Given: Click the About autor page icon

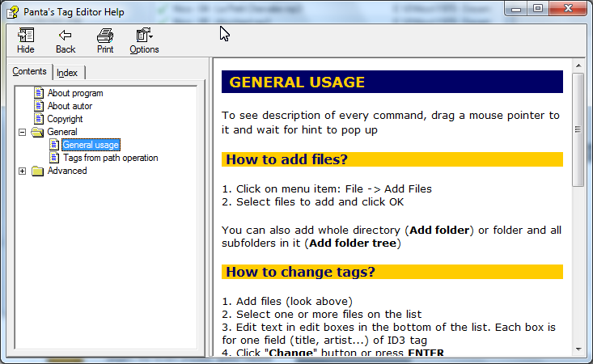Looking at the screenshot, I should [39, 105].
